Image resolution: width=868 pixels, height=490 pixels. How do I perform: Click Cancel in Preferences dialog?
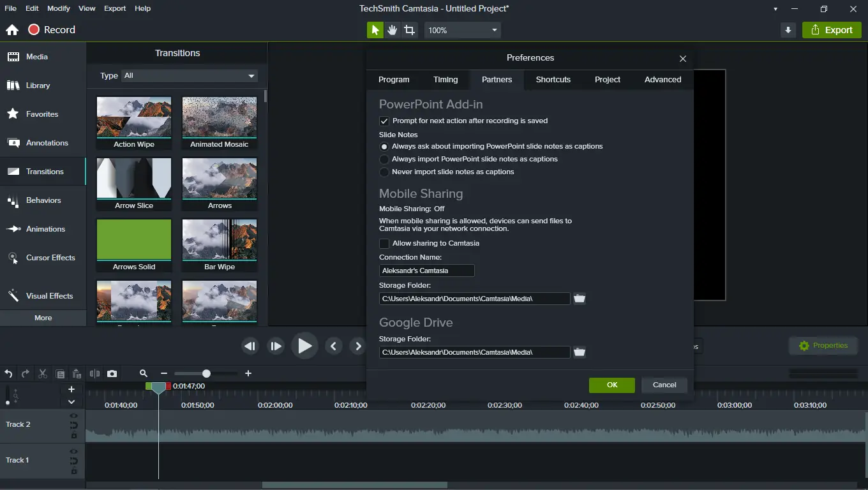pyautogui.click(x=664, y=385)
